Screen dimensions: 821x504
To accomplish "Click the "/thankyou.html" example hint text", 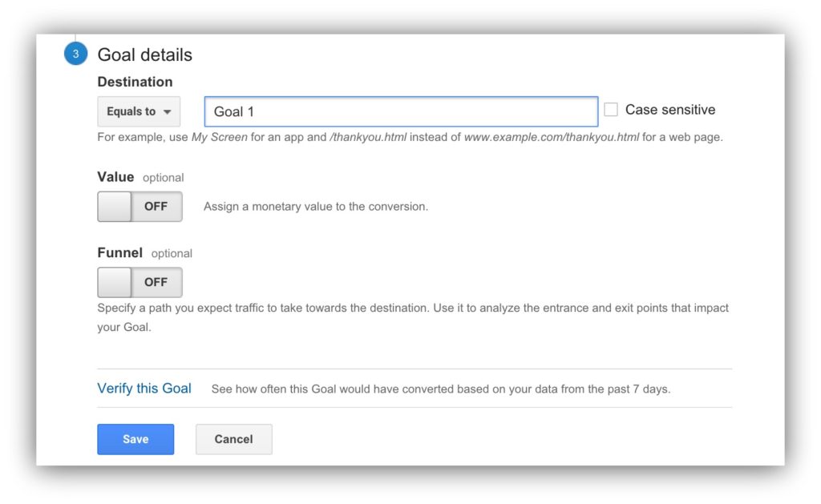I will pyautogui.click(x=368, y=137).
